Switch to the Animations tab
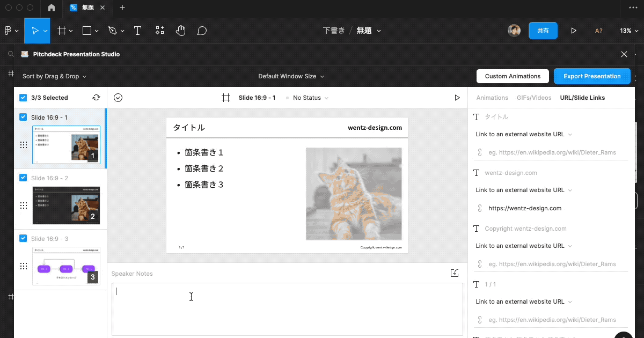Image resolution: width=644 pixels, height=338 pixels. (492, 98)
